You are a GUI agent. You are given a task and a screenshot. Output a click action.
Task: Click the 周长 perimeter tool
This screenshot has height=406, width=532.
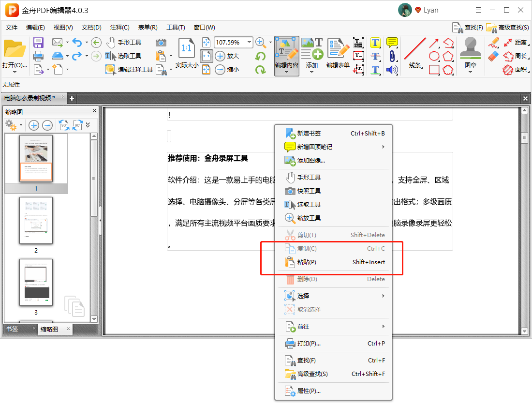click(x=515, y=56)
